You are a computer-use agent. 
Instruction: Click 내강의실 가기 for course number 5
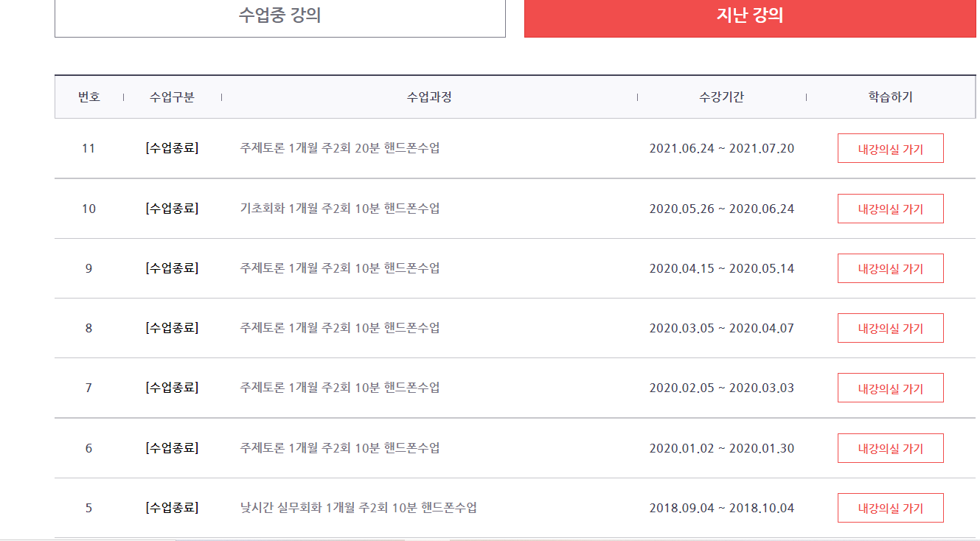[890, 508]
